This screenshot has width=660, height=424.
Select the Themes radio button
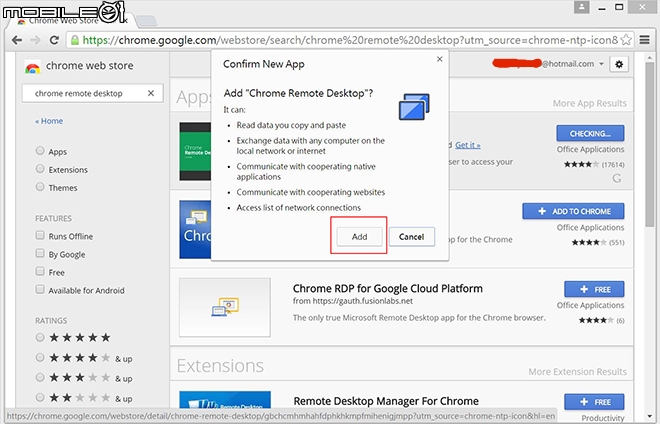tap(40, 187)
